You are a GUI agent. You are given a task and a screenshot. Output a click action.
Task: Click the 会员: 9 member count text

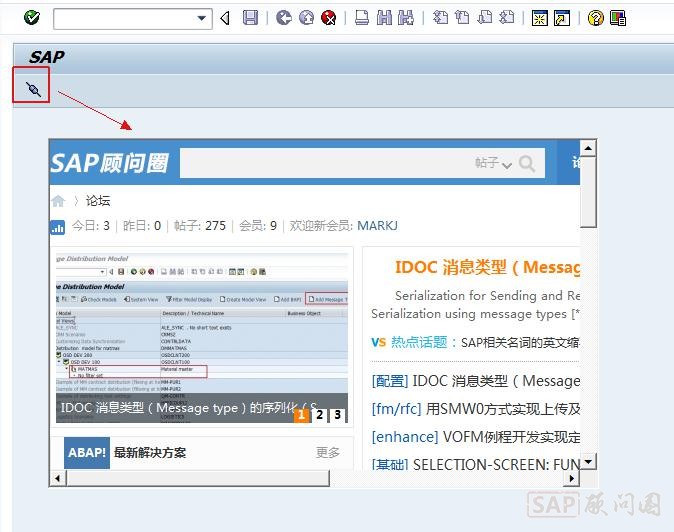point(258,226)
